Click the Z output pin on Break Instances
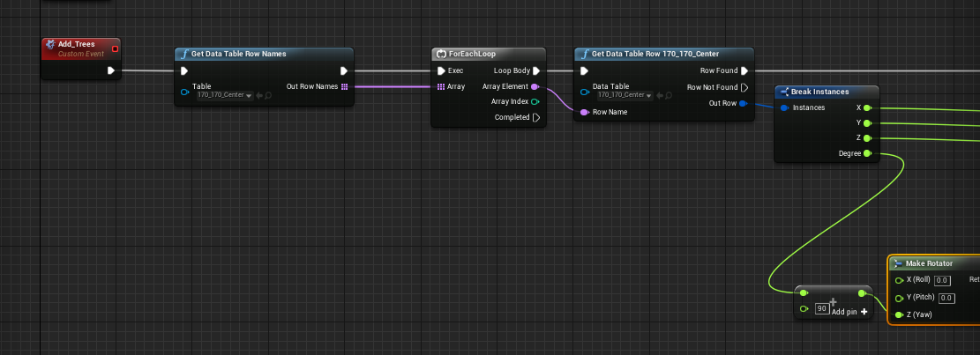980x355 pixels. click(867, 138)
